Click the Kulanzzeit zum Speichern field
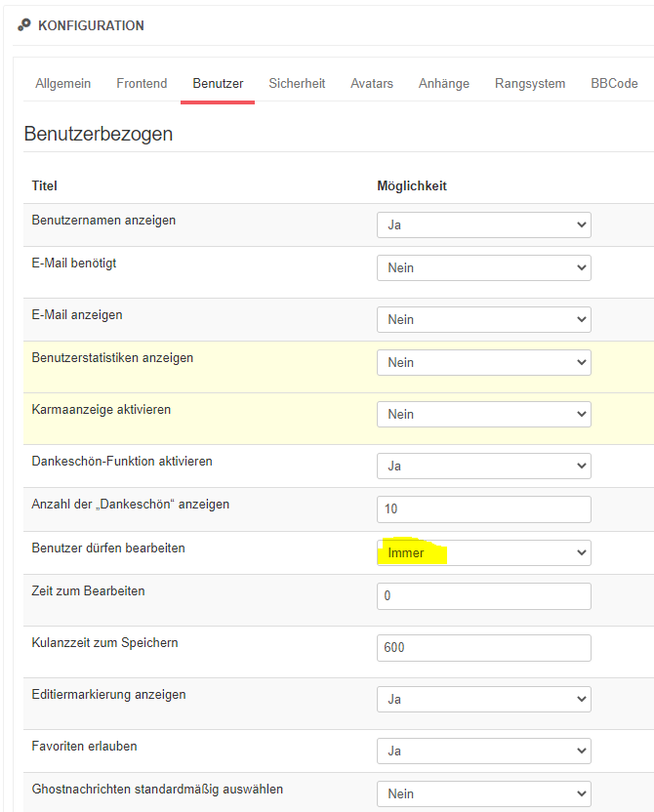This screenshot has width=654, height=812. [483, 648]
